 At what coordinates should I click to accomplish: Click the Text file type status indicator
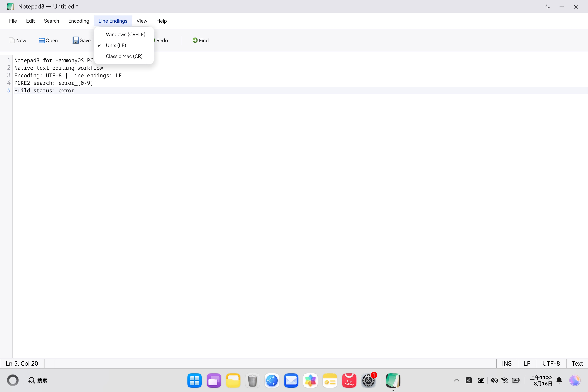(577, 364)
